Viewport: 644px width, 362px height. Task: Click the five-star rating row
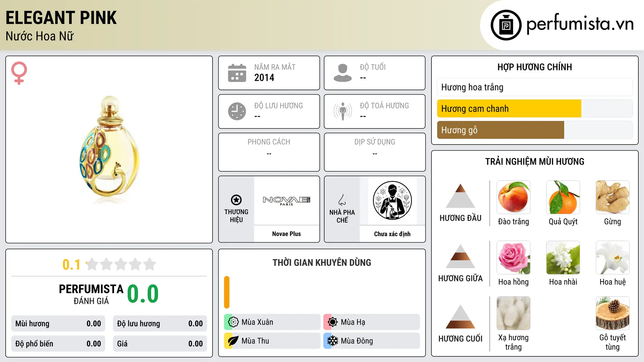[x=121, y=265]
